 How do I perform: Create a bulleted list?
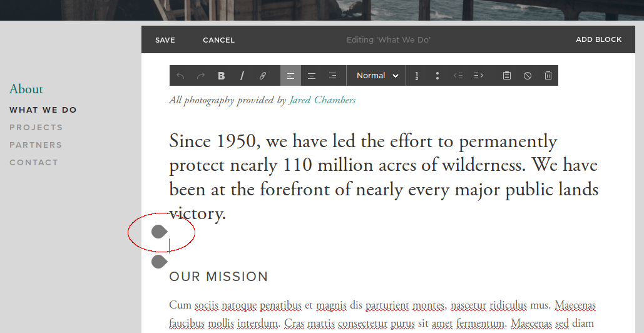[437, 76]
